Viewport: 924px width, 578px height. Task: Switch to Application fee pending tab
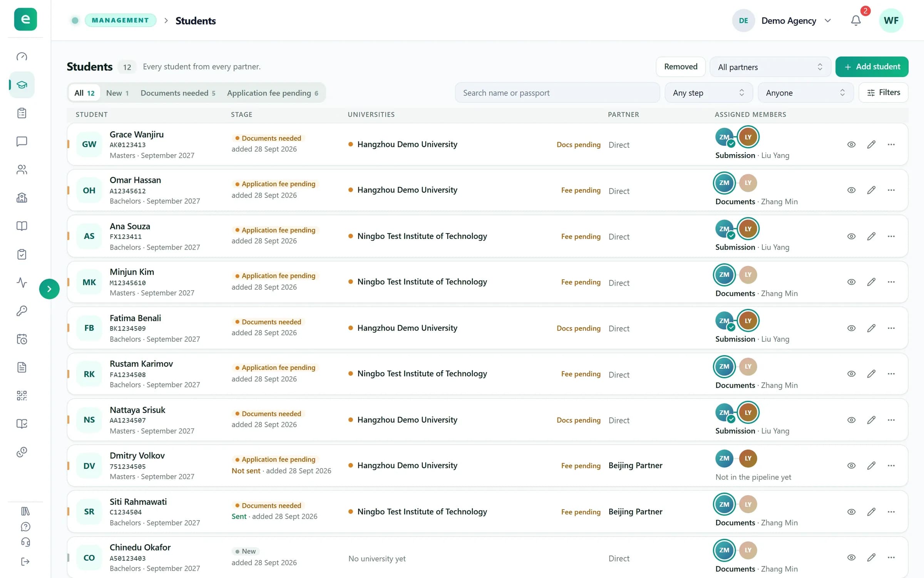[273, 93]
